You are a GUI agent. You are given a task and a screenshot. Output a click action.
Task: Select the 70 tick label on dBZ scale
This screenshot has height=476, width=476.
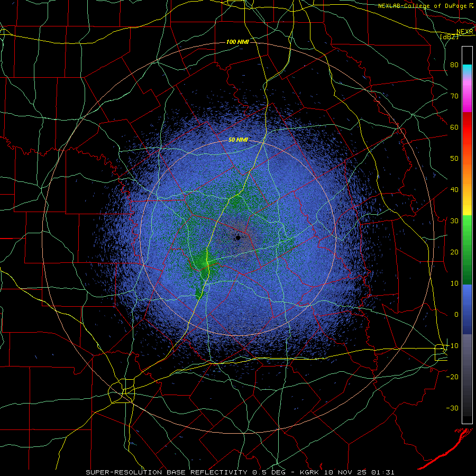point(454,96)
